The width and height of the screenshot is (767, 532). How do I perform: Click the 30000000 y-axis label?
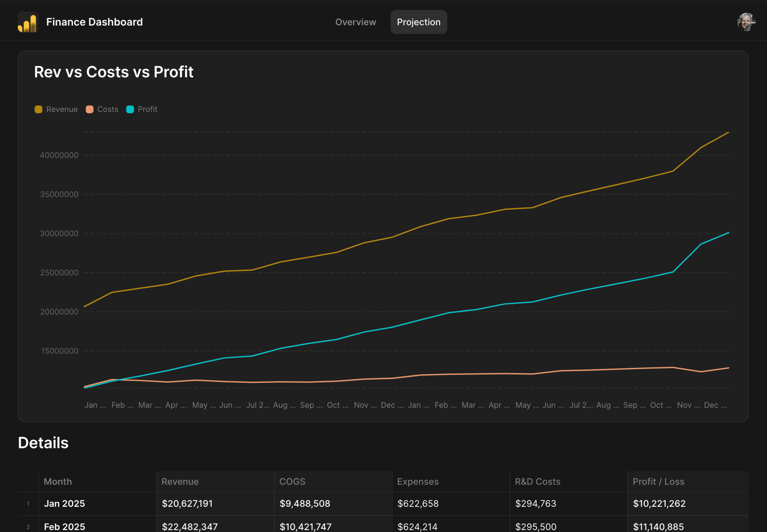[59, 234]
